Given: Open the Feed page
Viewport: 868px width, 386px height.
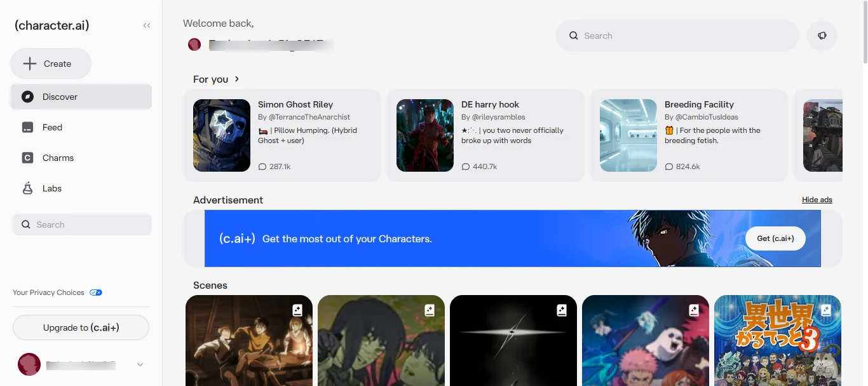Looking at the screenshot, I should tap(81, 127).
